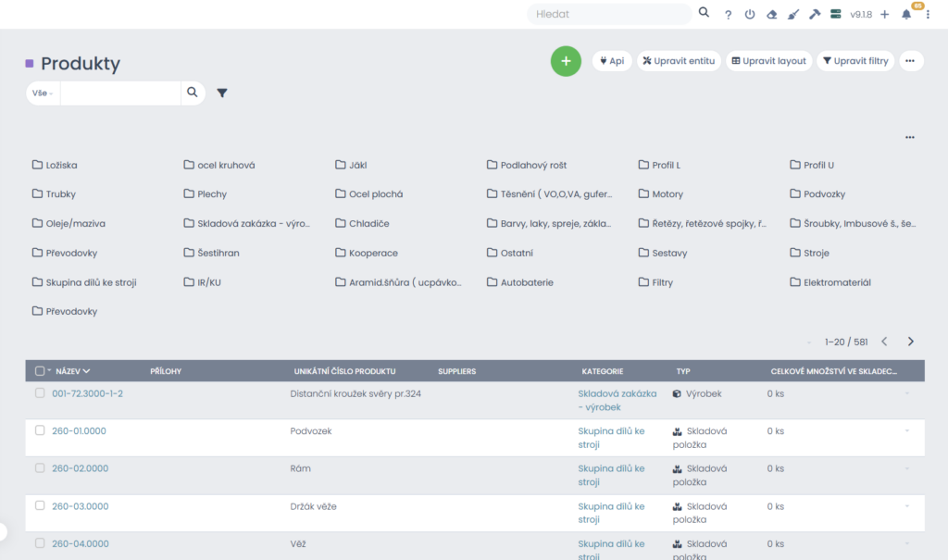Open the filter funnel next to search
The width and height of the screenshot is (948, 560).
222,93
